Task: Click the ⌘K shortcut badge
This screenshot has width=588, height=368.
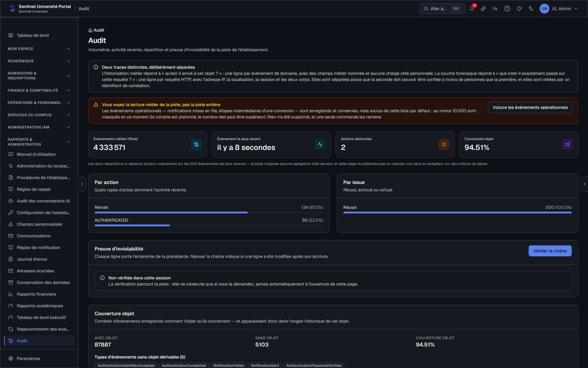Action: tap(456, 9)
